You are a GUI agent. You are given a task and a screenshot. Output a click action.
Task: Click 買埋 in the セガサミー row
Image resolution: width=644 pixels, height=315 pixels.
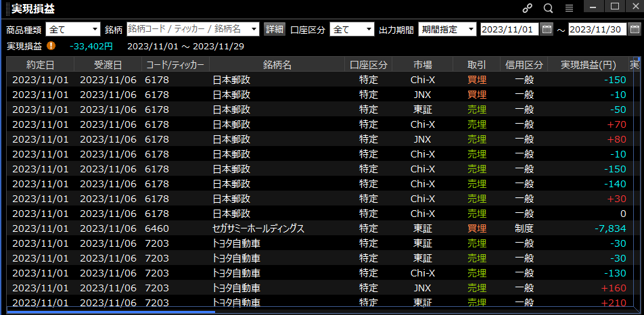pos(477,228)
